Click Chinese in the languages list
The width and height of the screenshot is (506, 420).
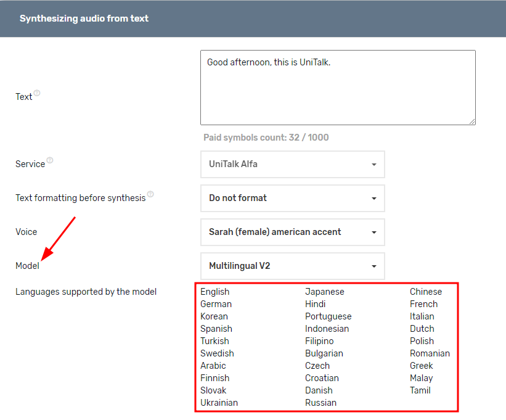[x=425, y=292]
